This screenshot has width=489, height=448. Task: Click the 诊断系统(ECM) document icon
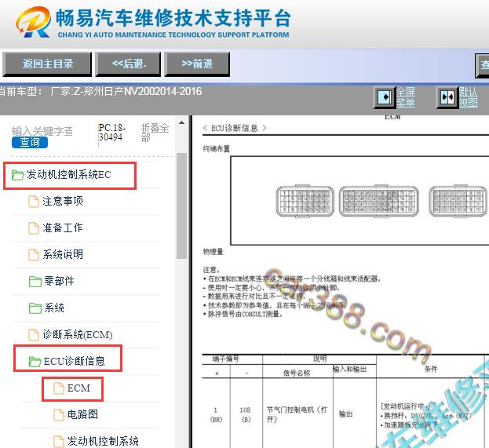tap(34, 335)
